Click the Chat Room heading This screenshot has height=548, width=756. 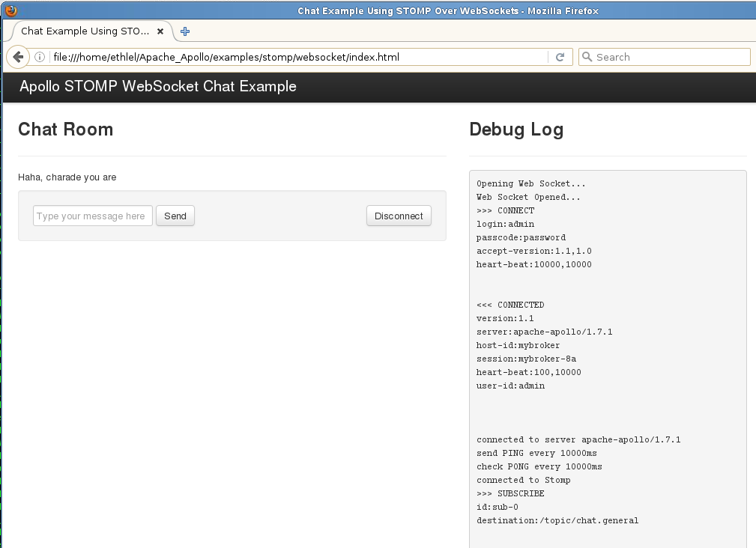tap(66, 129)
